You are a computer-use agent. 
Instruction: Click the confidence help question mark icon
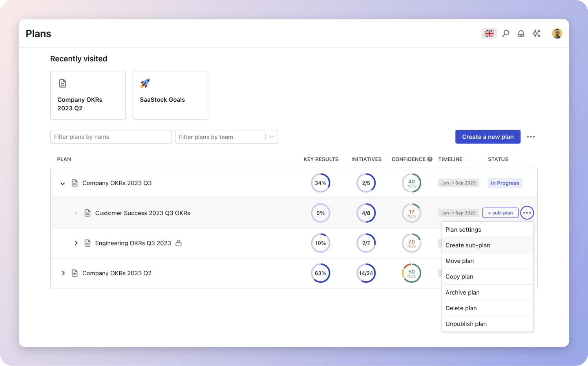[x=430, y=159]
